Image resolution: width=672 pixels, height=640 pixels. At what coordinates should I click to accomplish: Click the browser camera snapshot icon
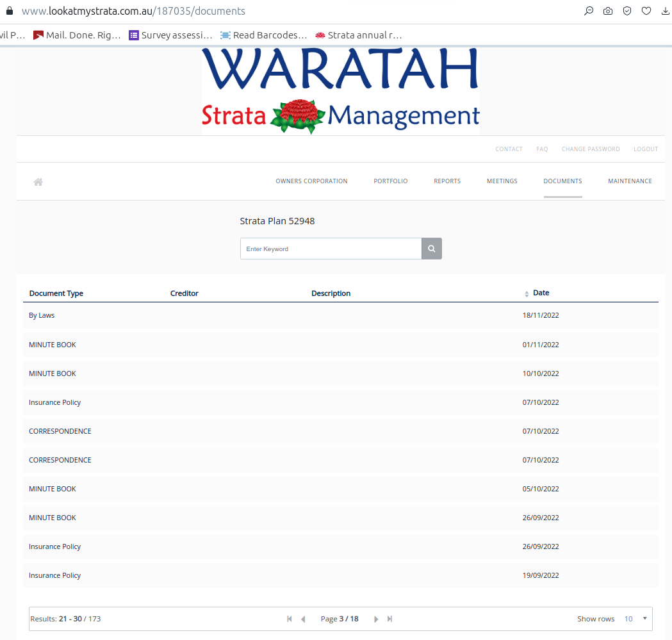tap(608, 11)
